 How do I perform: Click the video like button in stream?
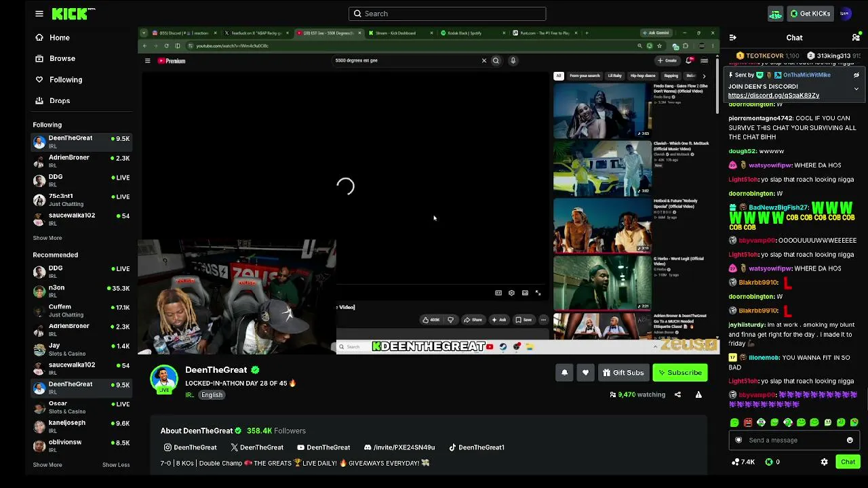click(431, 320)
